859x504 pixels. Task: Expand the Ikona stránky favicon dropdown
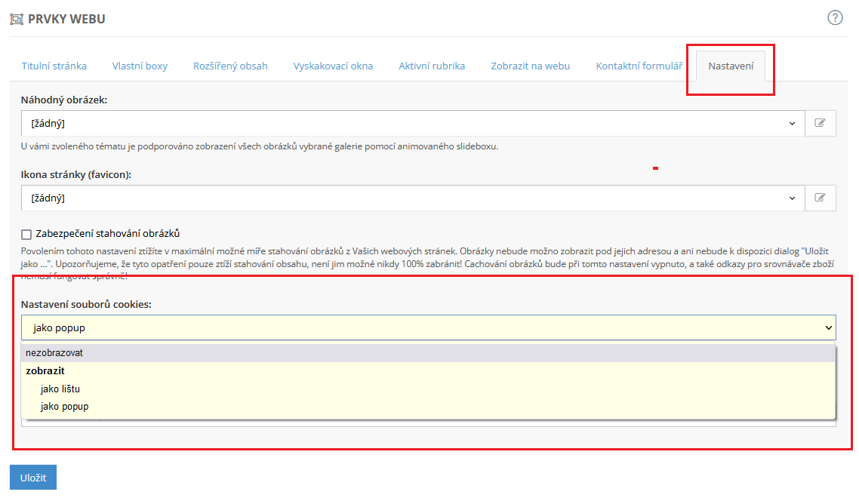coord(413,198)
